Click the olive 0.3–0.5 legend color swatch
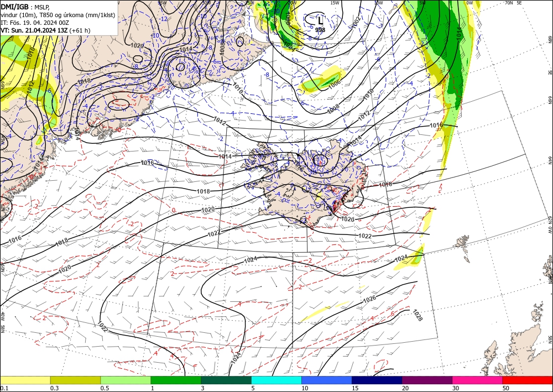 (75, 380)
